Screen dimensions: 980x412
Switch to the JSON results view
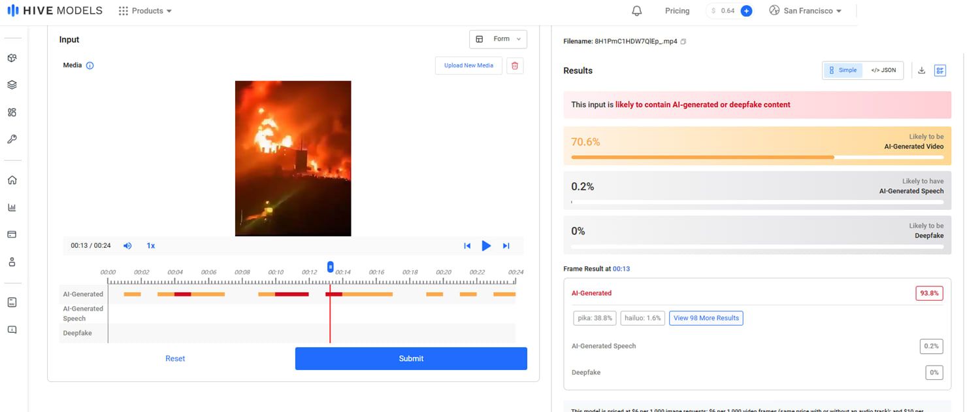[x=883, y=70]
